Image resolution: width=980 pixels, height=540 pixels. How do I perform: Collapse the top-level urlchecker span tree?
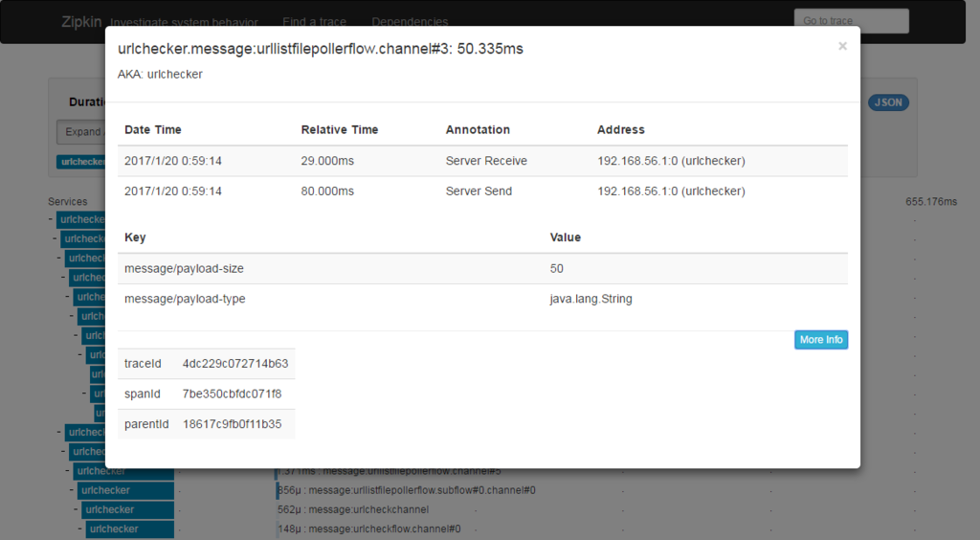(51, 219)
